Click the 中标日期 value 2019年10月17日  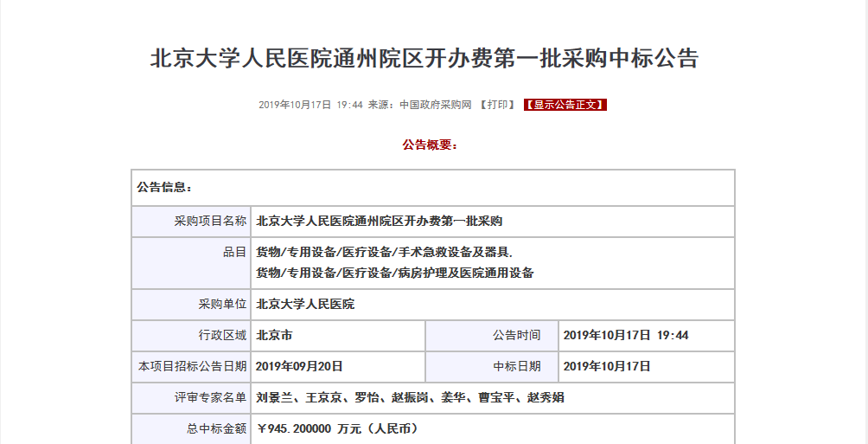click(x=607, y=366)
